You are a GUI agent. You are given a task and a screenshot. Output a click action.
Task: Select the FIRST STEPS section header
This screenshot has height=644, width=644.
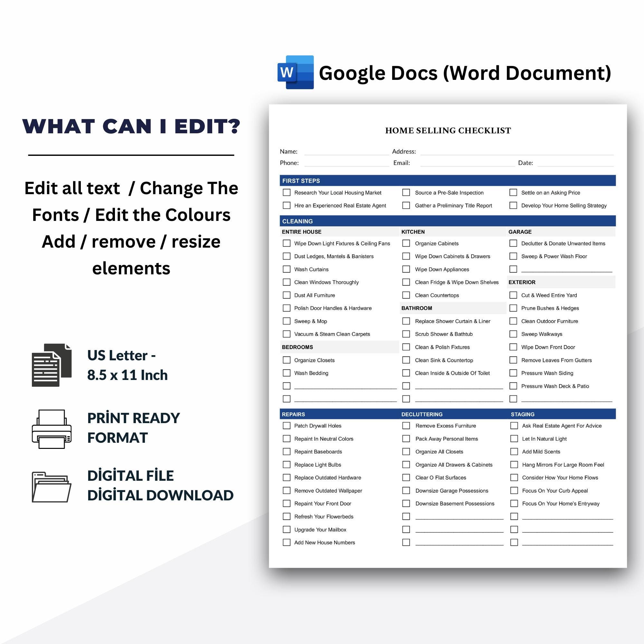[448, 181]
